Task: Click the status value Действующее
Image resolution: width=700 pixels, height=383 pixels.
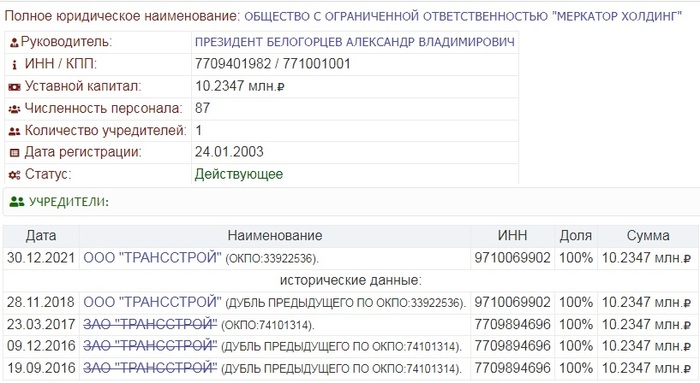Action: [239, 174]
